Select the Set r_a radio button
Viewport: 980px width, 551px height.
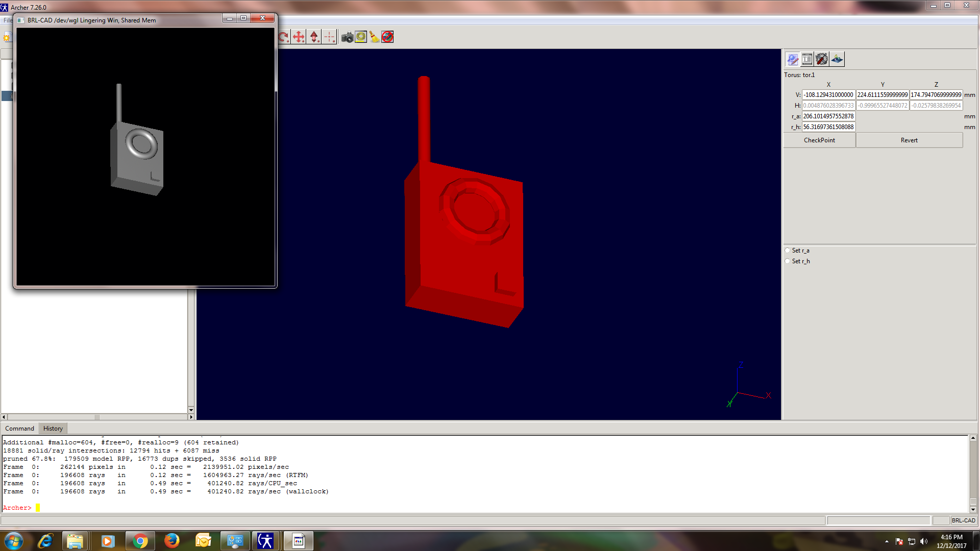tap(788, 250)
